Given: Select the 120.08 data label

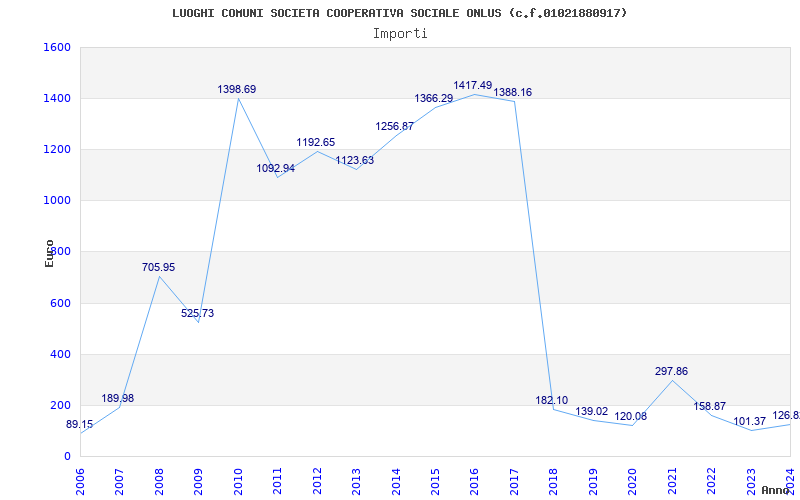Looking at the screenshot, I should pyautogui.click(x=631, y=416).
